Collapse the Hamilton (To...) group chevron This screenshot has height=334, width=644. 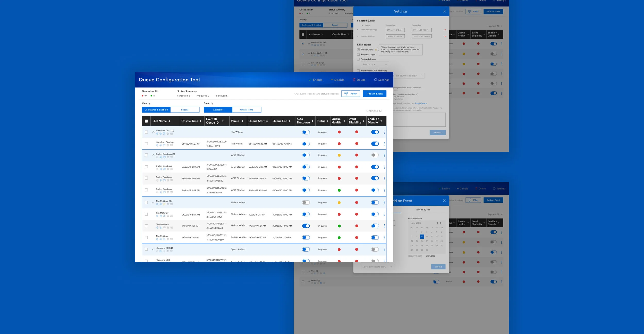pyautogui.click(x=153, y=132)
